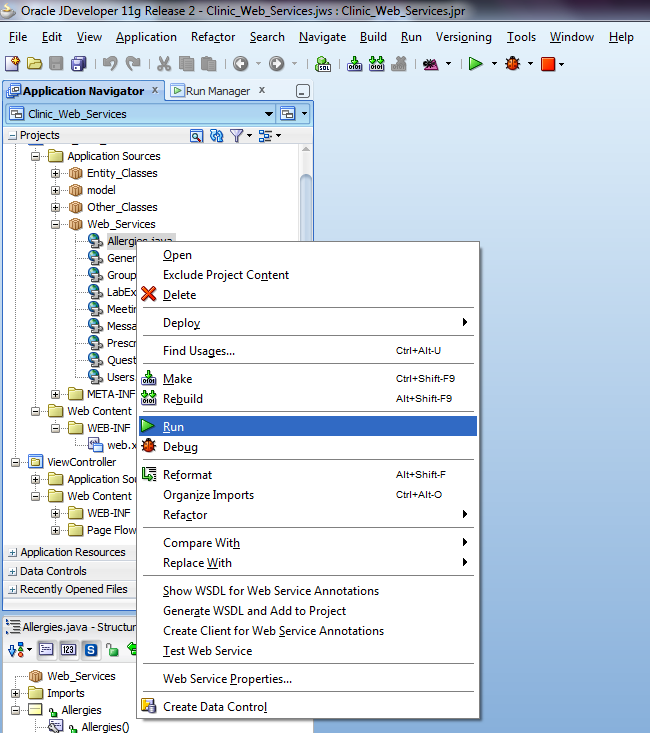Viewport: 650px width, 733px height.
Task: Click the green Run toolbar icon
Action: (476, 63)
